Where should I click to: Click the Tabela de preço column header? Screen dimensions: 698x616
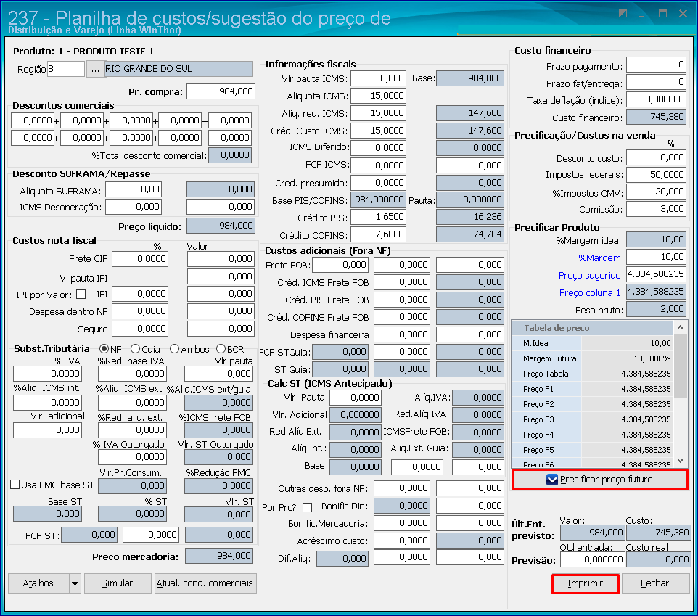click(593, 328)
